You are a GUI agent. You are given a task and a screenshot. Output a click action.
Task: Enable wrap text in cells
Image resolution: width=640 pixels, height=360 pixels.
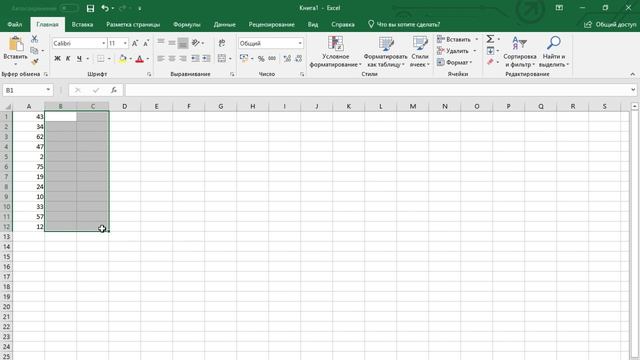click(222, 43)
